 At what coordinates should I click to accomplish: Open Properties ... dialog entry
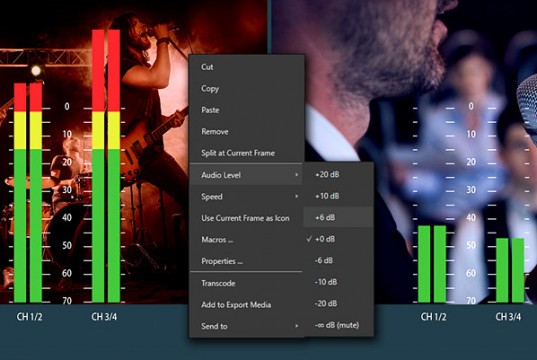coord(246,261)
